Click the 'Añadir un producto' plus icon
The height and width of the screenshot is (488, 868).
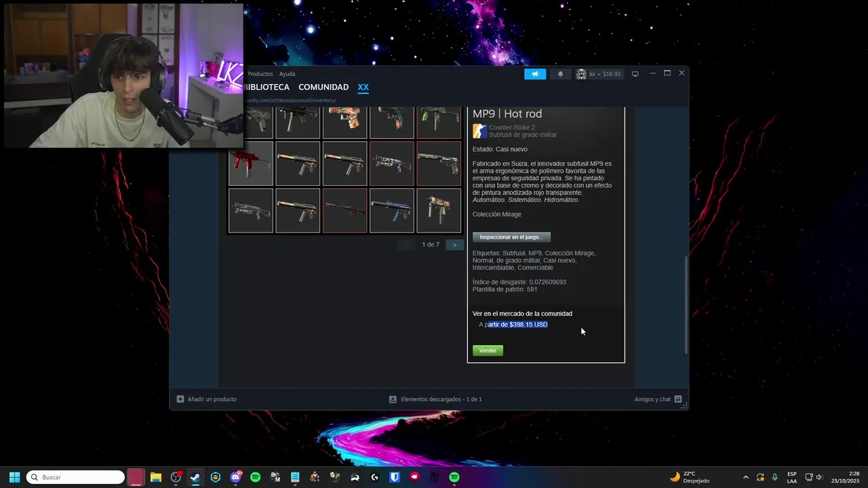click(180, 399)
